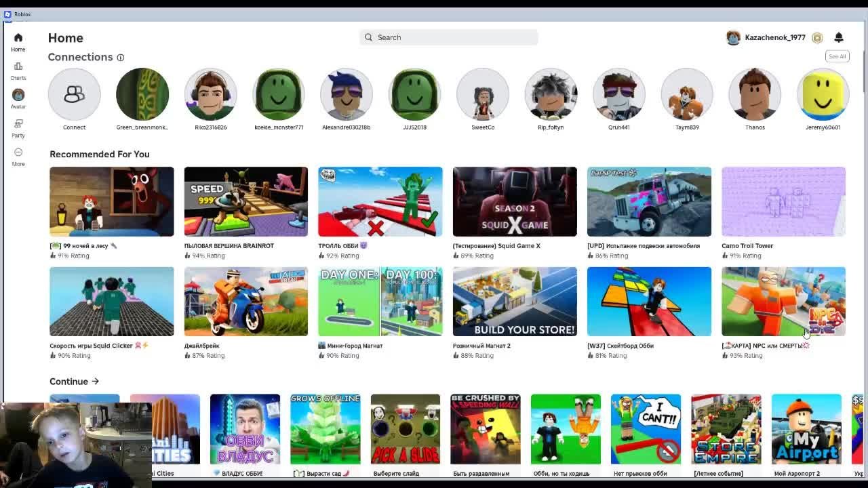
Task: Open koekie_monster771's connection avatar
Action: pyautogui.click(x=279, y=94)
